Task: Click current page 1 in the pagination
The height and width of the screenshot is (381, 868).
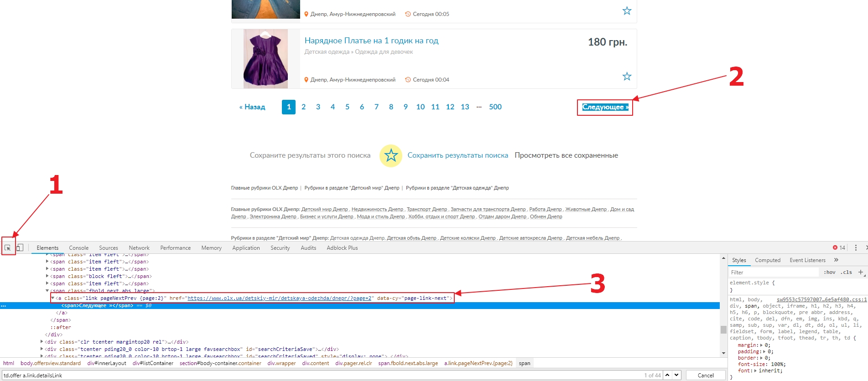Action: point(289,107)
